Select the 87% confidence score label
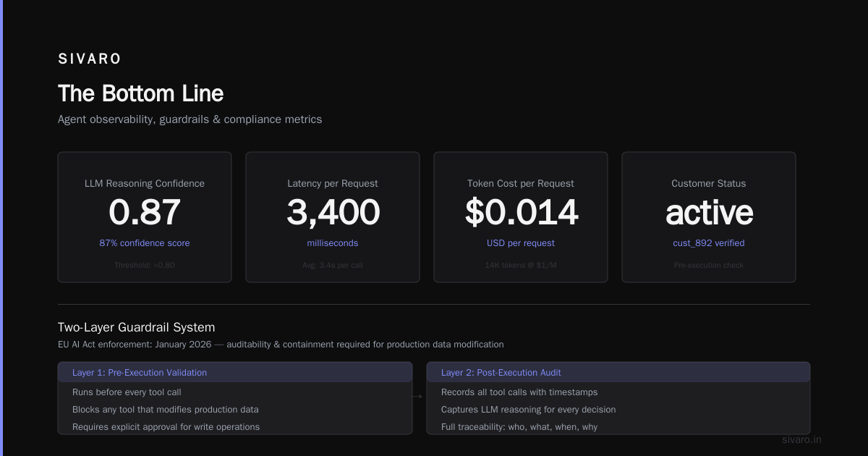 [145, 243]
